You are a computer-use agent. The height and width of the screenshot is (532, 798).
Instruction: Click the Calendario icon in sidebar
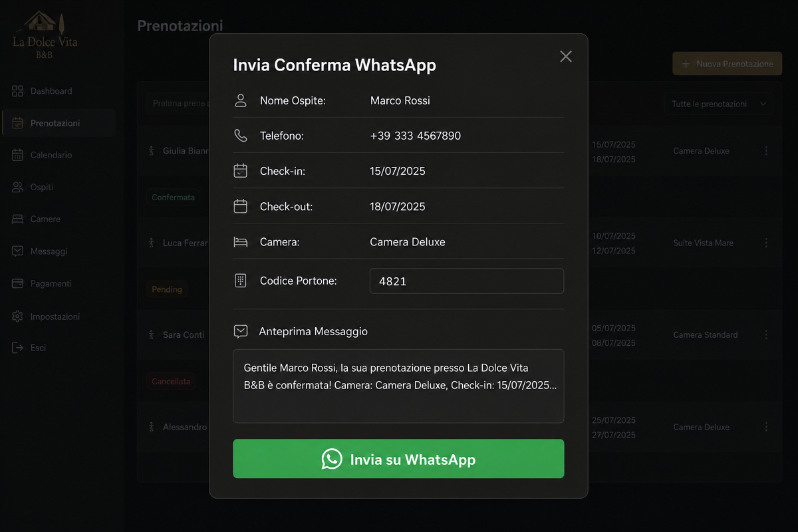pyautogui.click(x=18, y=155)
